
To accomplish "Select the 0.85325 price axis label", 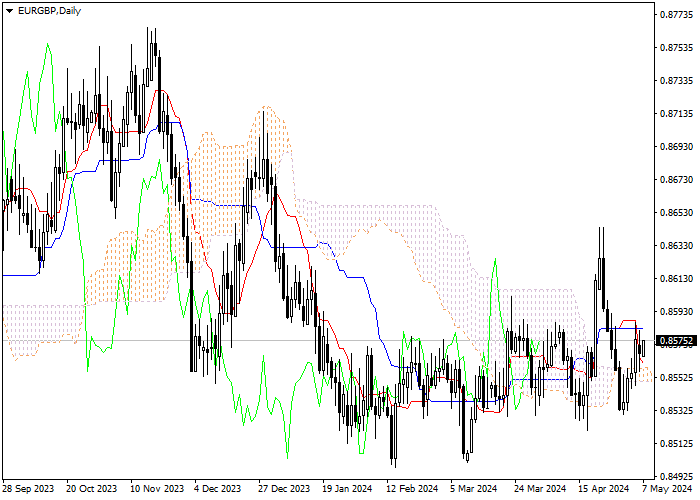I will pyautogui.click(x=677, y=410).
